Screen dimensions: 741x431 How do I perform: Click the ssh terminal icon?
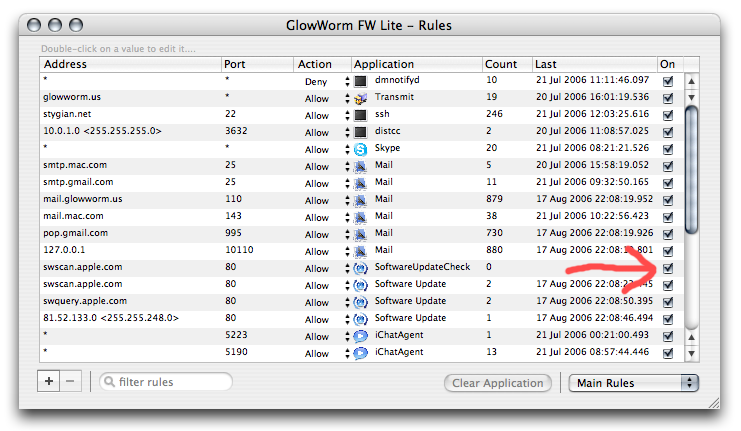[x=360, y=115]
